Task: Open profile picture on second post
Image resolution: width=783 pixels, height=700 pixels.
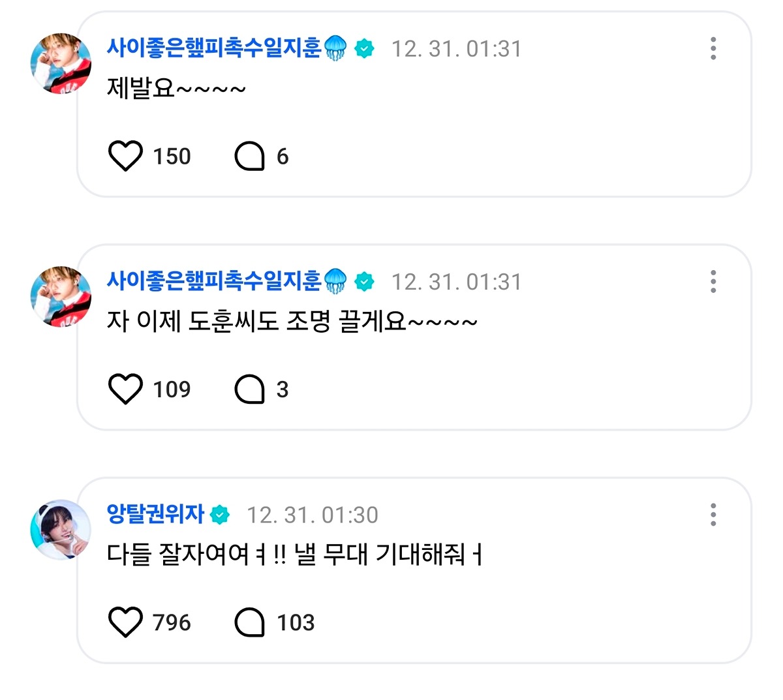Action: [61, 297]
